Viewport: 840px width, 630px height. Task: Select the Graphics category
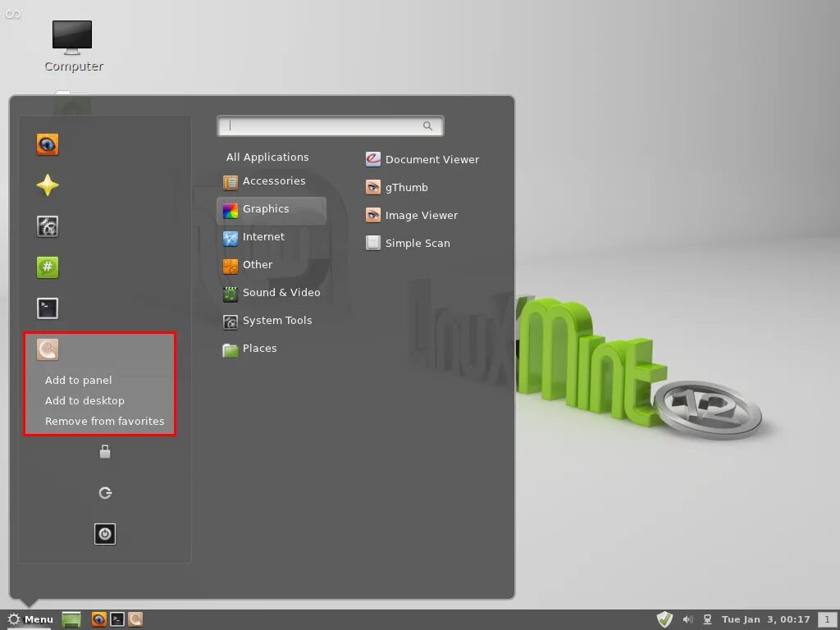click(x=271, y=209)
